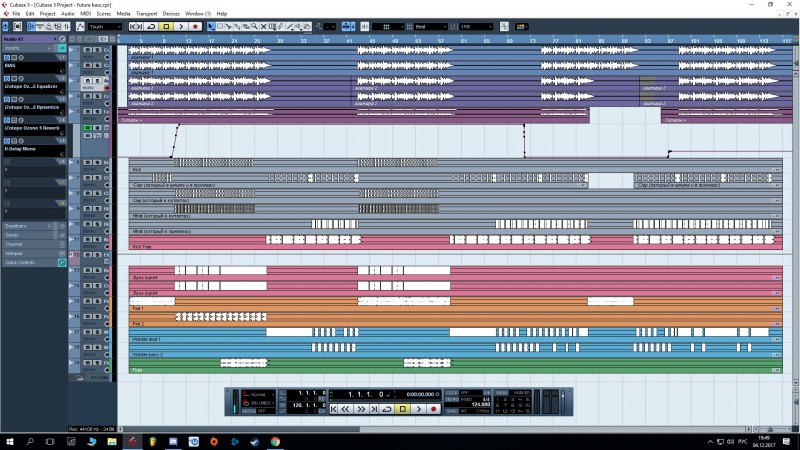Toggle the Show Inspector button

tap(31, 27)
